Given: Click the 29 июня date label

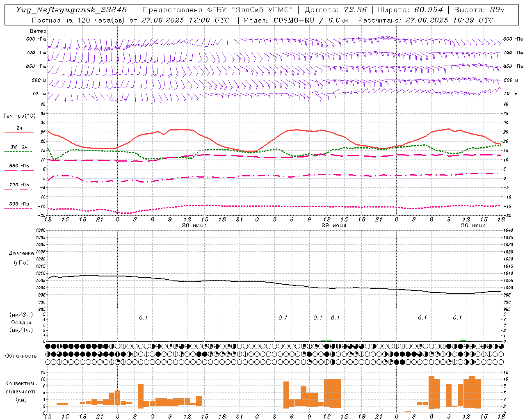Looking at the screenshot, I should [x=334, y=226].
